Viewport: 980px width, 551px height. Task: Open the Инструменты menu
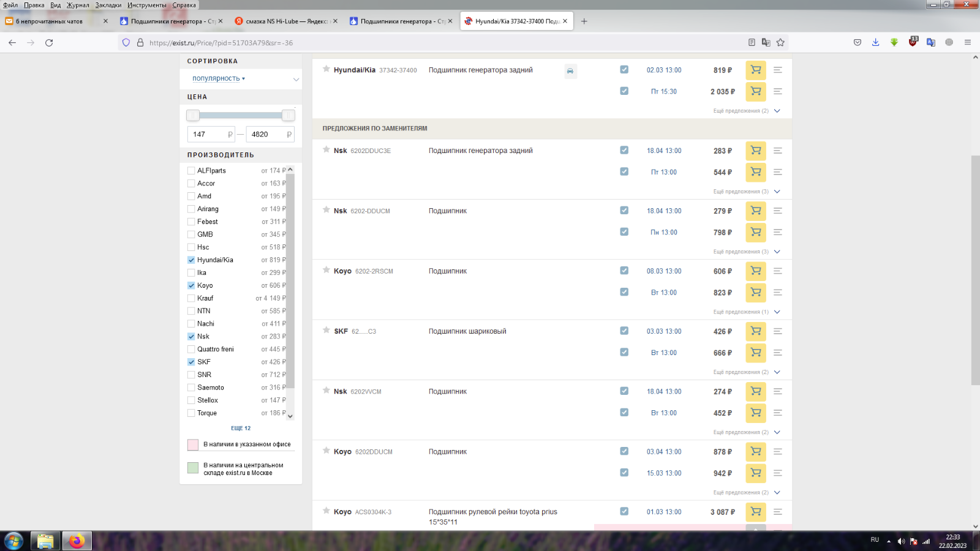click(147, 5)
